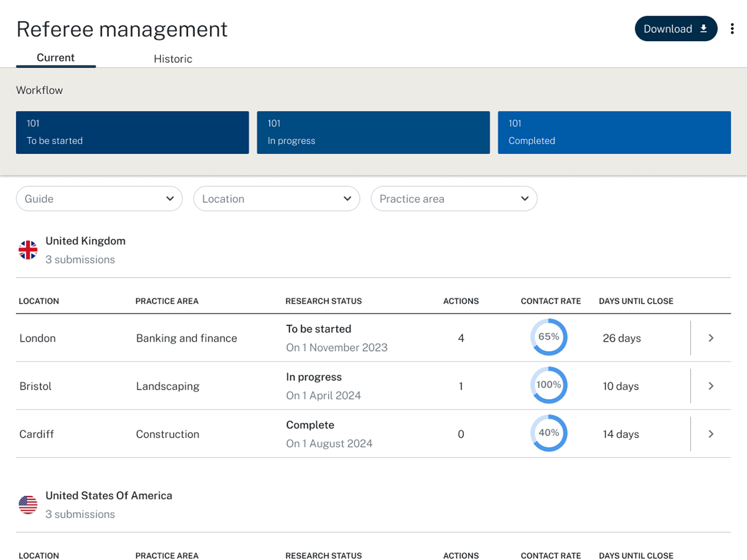Image resolution: width=747 pixels, height=560 pixels.
Task: Click the United Kingdom flag icon
Action: point(28,250)
